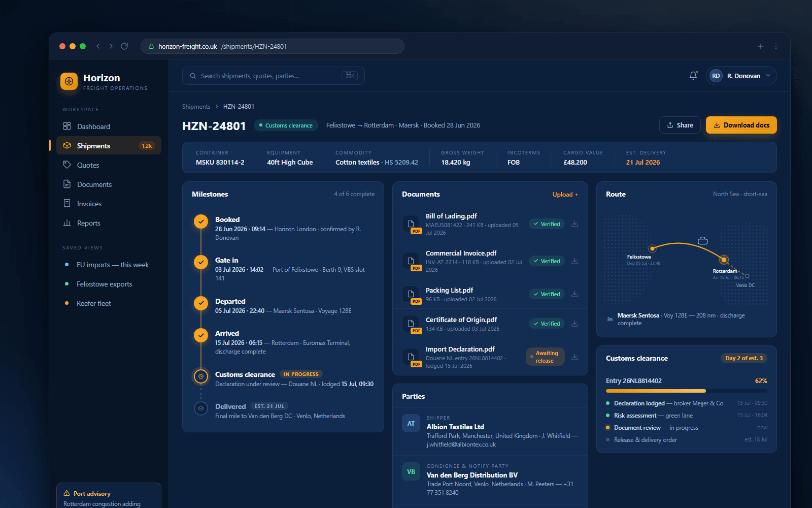812x508 pixels.
Task: Open saved view EU imports — this week
Action: (109, 265)
